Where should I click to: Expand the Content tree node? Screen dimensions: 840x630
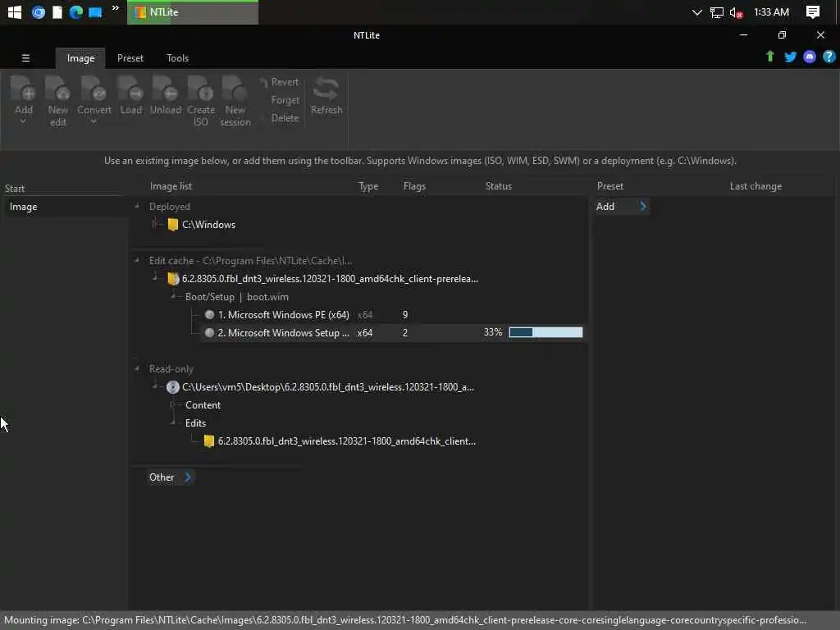pyautogui.click(x=173, y=404)
